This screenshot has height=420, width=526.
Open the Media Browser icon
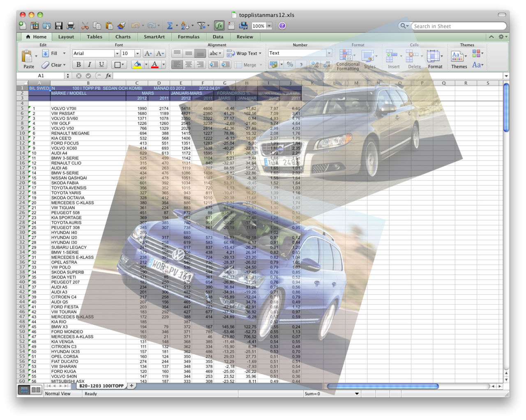click(x=243, y=26)
